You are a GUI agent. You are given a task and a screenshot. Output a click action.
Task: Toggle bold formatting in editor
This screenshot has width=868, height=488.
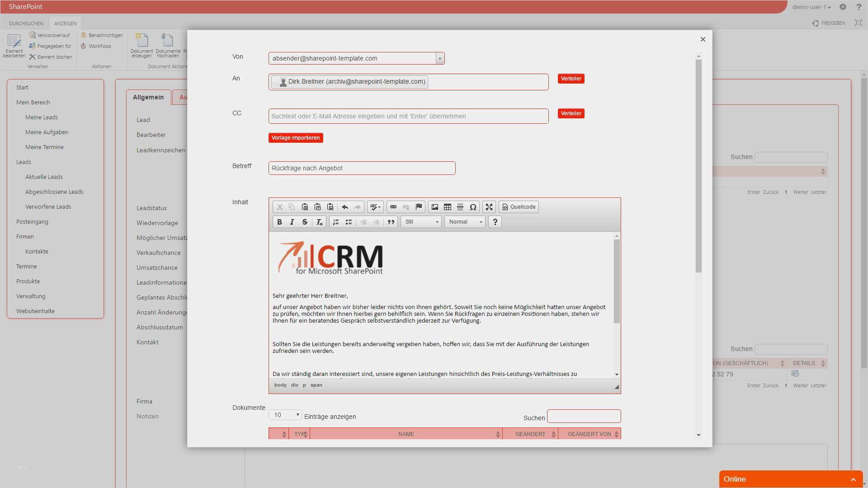pyautogui.click(x=279, y=222)
